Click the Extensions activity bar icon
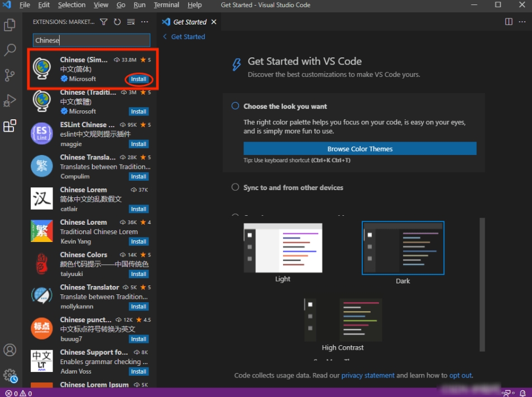This screenshot has height=397, width=532. (x=10, y=126)
